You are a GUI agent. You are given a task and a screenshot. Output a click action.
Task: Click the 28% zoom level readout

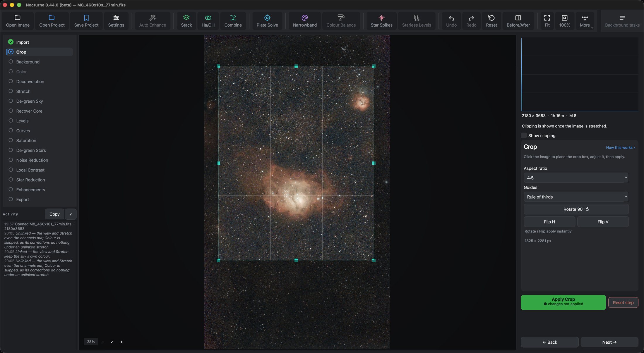[x=91, y=342]
